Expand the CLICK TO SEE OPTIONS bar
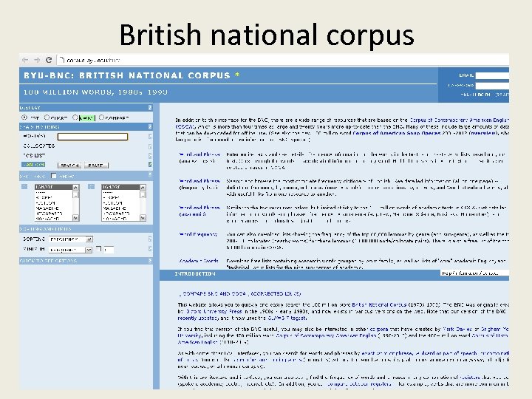Viewport: 532px width, 399px height. pyautogui.click(x=86, y=261)
